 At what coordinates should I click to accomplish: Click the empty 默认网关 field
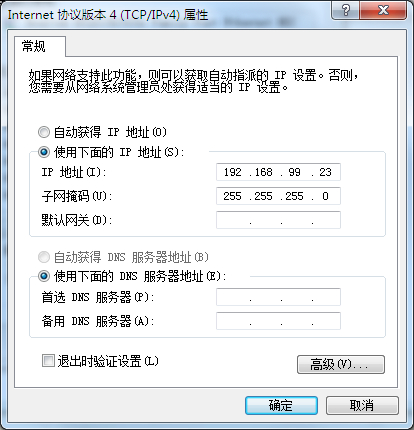(x=278, y=220)
